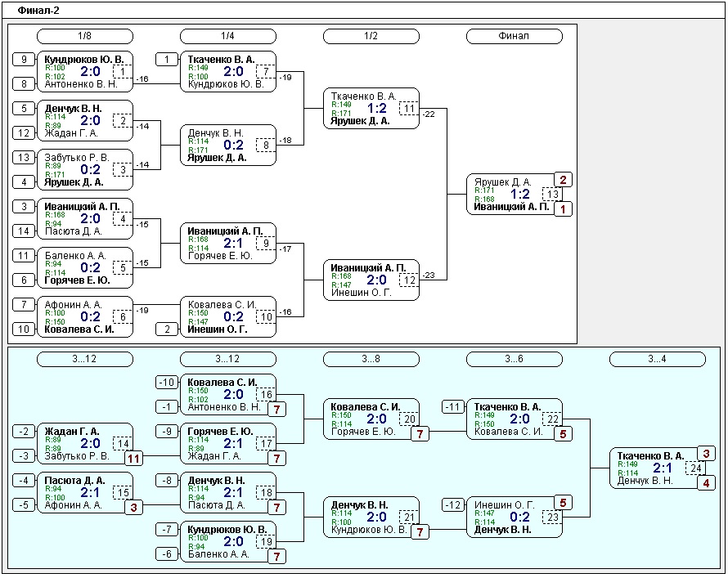Click loser-slot box -6 beside Баленко
The width and height of the screenshot is (728, 578).
tap(167, 553)
